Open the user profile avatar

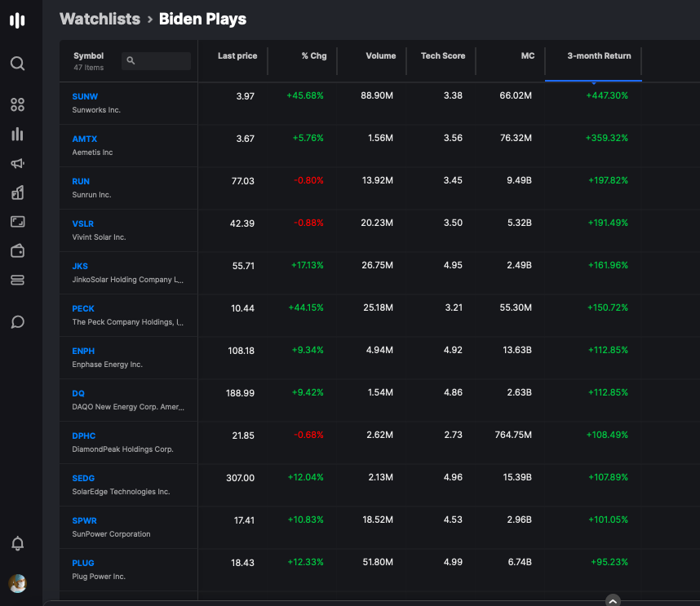click(17, 583)
